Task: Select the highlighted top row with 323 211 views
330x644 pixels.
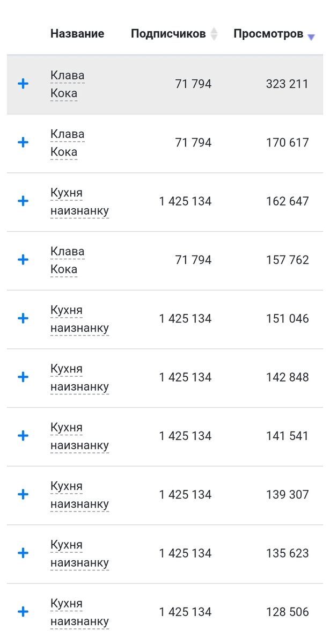Action: coord(161,84)
